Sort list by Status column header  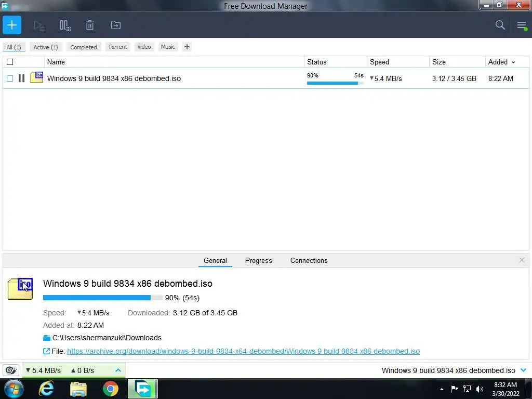pos(336,62)
